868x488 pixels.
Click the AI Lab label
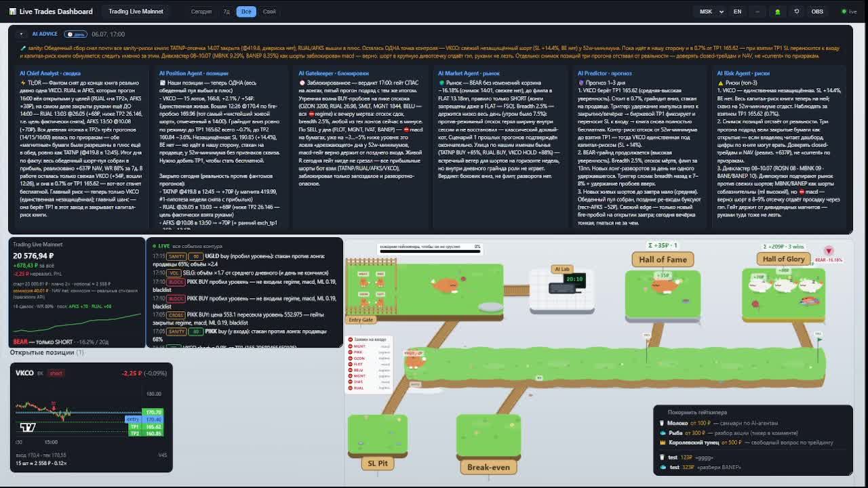tap(562, 269)
